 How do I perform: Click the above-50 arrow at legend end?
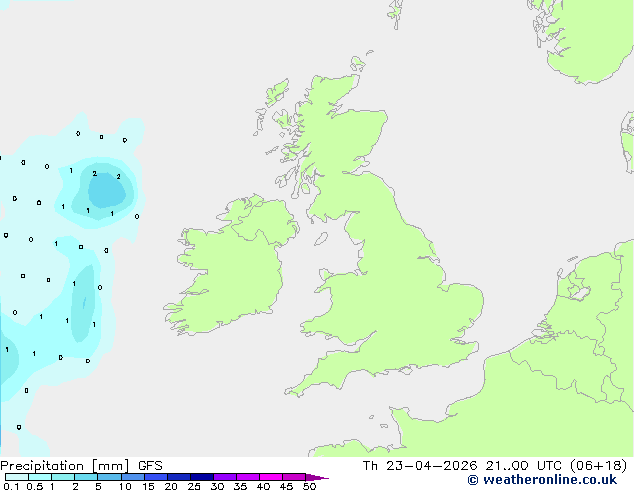[316, 477]
